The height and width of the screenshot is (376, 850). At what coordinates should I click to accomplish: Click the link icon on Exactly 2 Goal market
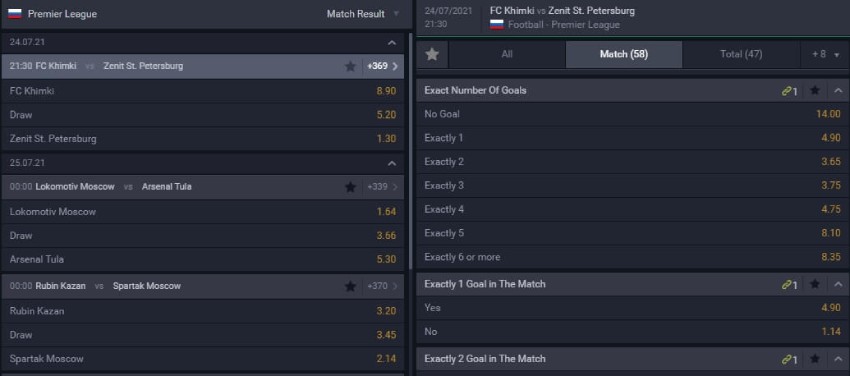coord(789,359)
